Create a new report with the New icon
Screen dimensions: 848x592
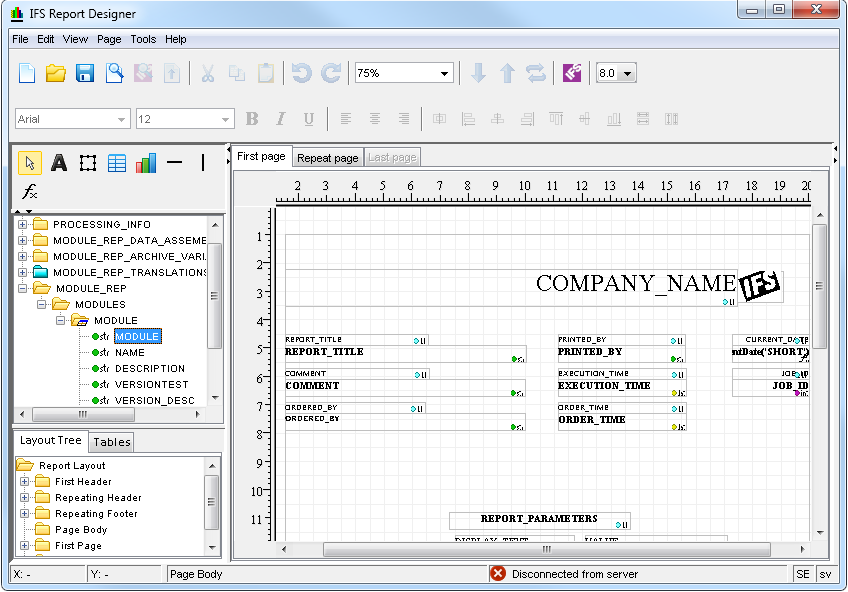click(26, 73)
